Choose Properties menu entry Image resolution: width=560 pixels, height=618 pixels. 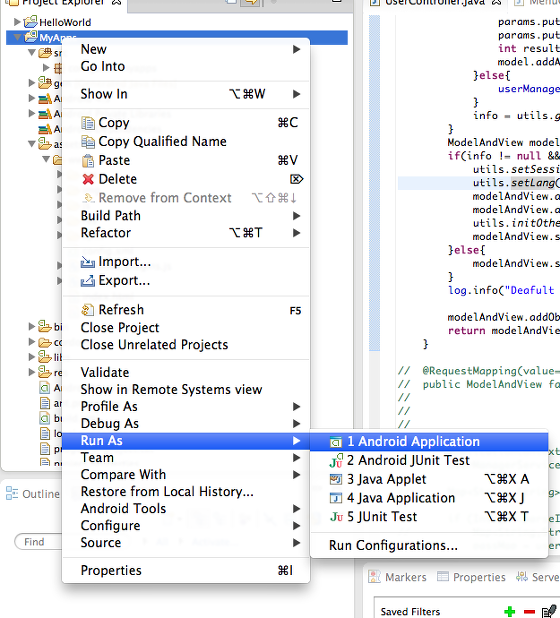pyautogui.click(x=186, y=571)
